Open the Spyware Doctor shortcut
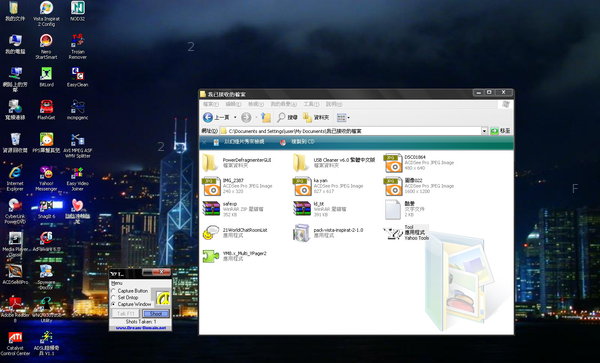This screenshot has height=363, width=600. tap(46, 277)
